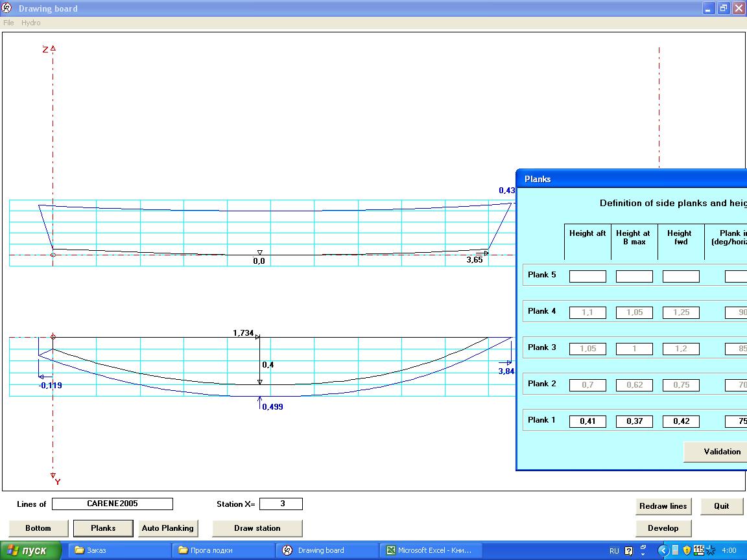Click the help question mark tray icon

(628, 551)
